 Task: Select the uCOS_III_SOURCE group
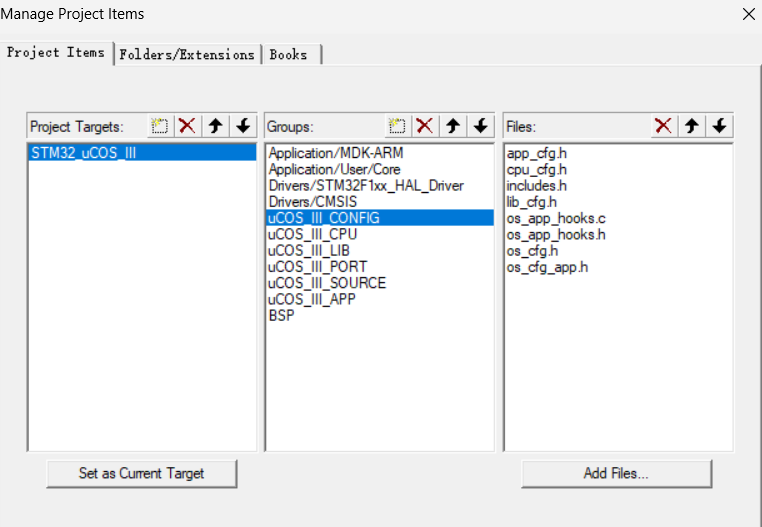pyautogui.click(x=380, y=282)
